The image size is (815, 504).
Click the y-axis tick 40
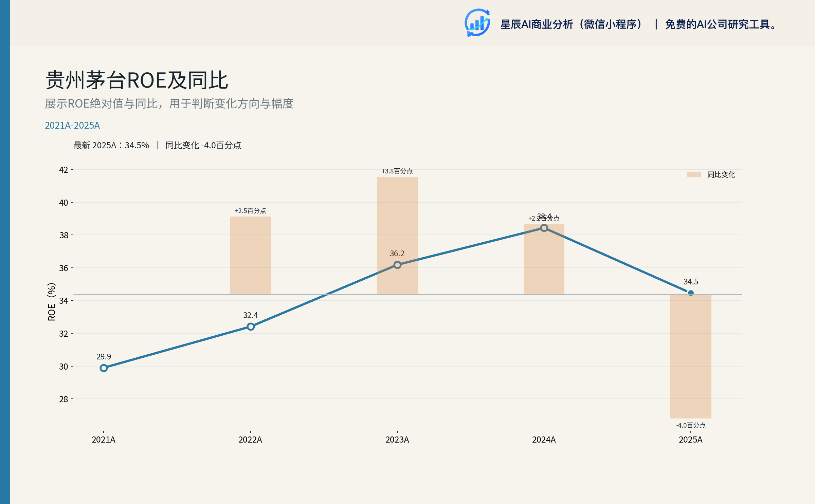click(x=64, y=203)
